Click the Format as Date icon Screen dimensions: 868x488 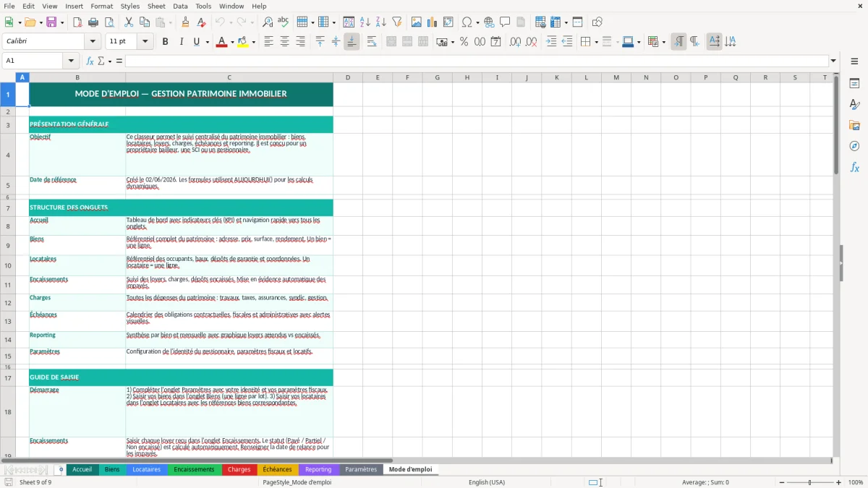point(495,42)
